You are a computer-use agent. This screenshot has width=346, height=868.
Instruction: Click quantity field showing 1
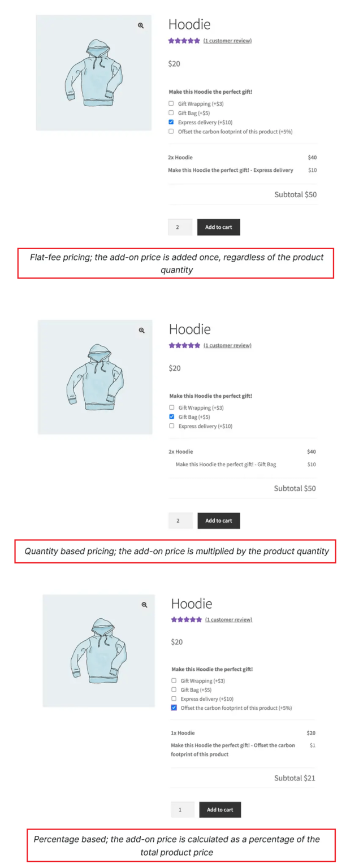click(x=182, y=810)
